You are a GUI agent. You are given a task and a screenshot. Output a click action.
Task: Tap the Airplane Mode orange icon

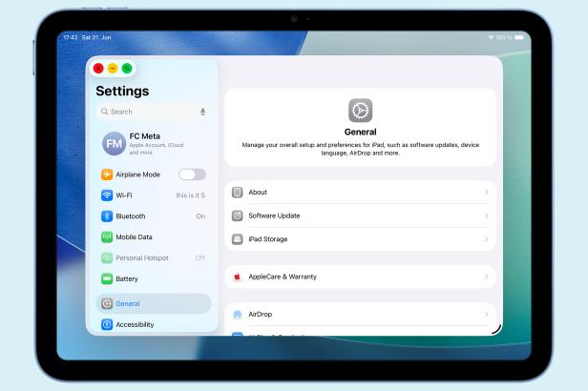[107, 175]
